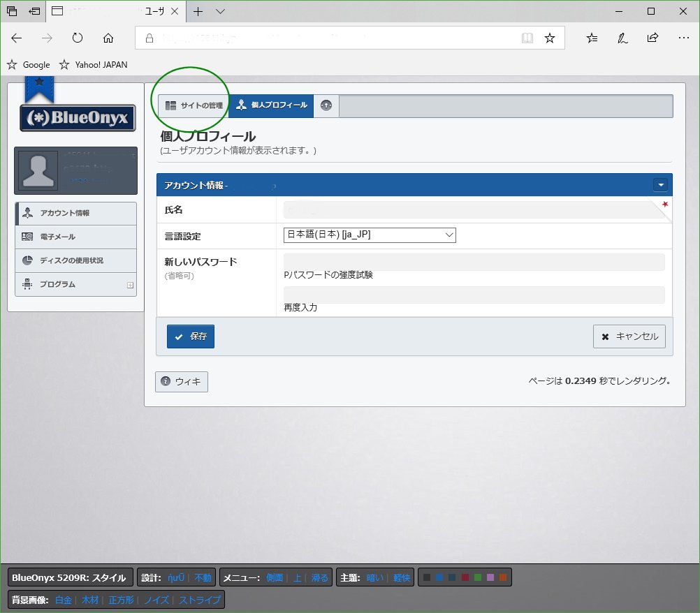
Task: Collapse the アカウント情報 panel via its chevron
Action: pos(660,184)
